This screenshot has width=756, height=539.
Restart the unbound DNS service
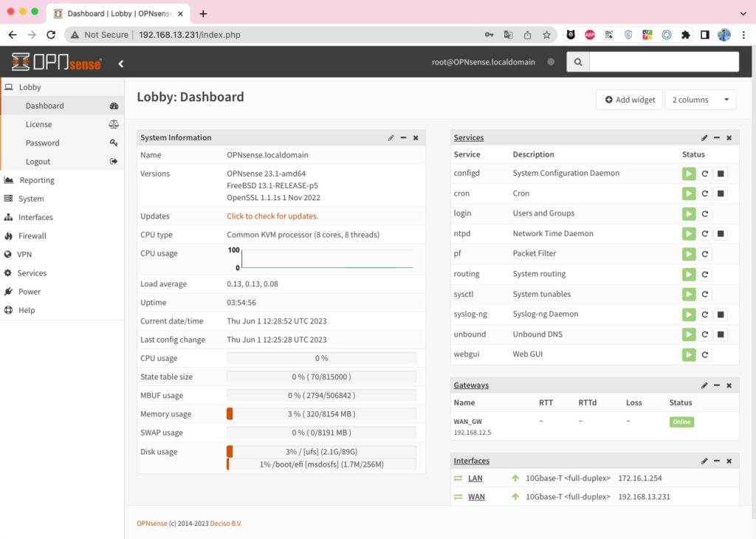pos(705,334)
